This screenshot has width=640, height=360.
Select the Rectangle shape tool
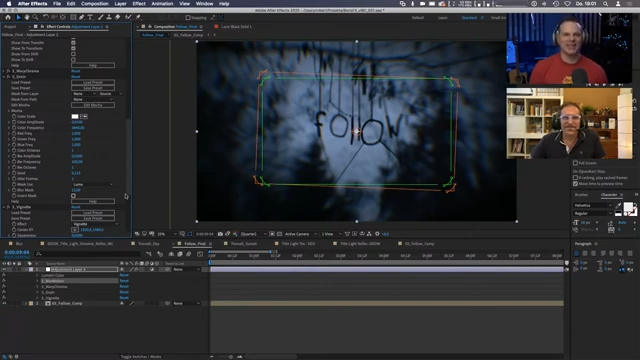pyautogui.click(x=73, y=17)
